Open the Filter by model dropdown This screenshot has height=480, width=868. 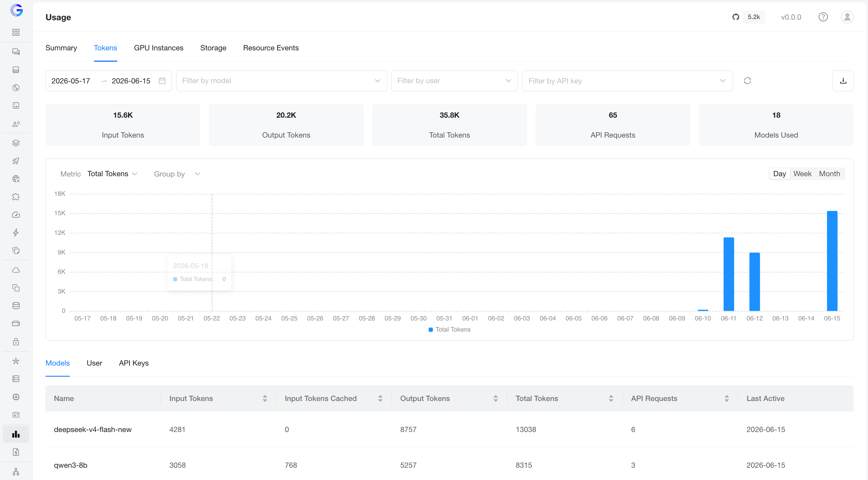[281, 81]
